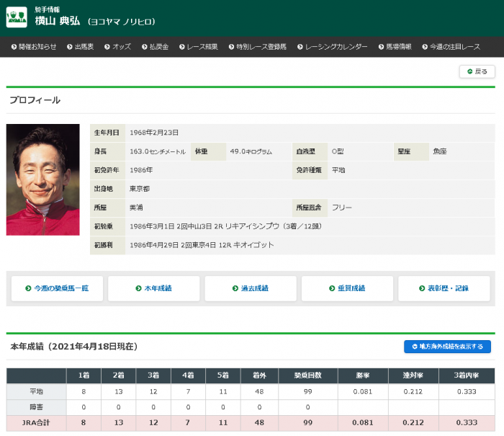Show results via 地方海外成績を表示する button
This screenshot has height=436, width=504.
pos(447,347)
